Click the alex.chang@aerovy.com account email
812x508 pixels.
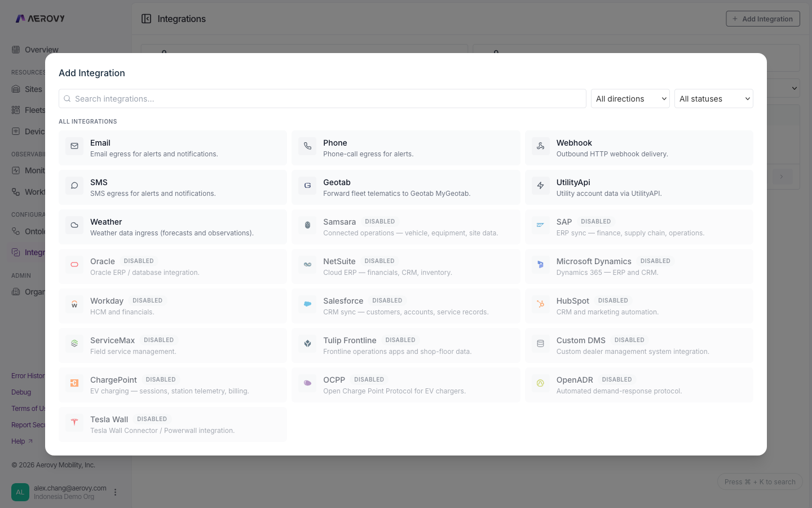click(70, 488)
